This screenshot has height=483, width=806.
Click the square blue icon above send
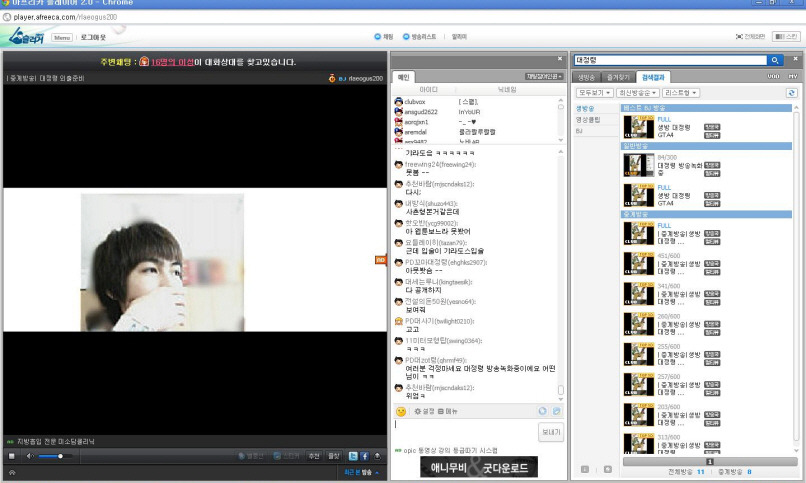coord(556,411)
